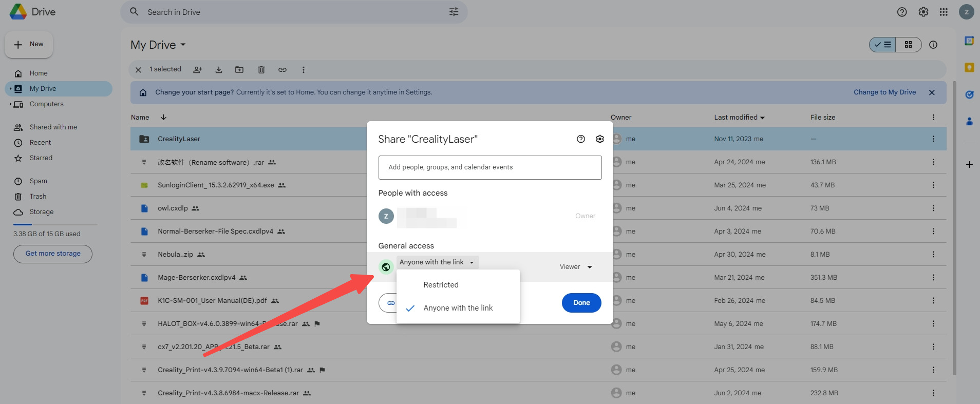The width and height of the screenshot is (980, 404).
Task: Open help icon in Share dialog
Action: (581, 139)
